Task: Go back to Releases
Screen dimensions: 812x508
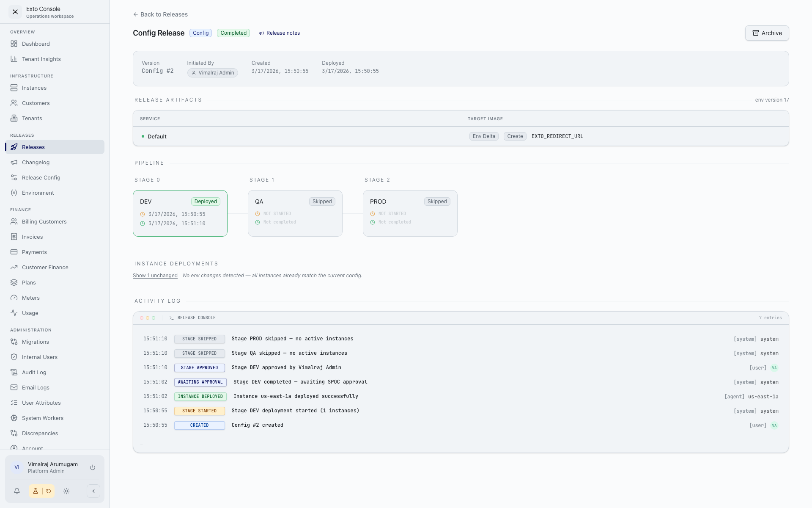Action: click(x=160, y=14)
